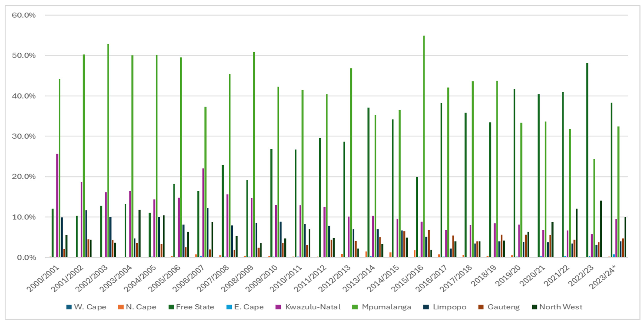
Task: Click the 30.0% y-axis label
Action: 23,136
